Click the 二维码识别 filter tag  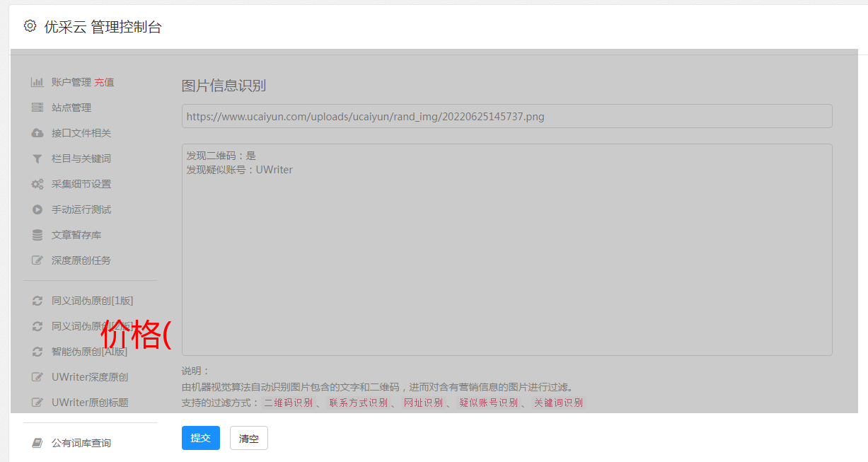click(x=288, y=403)
